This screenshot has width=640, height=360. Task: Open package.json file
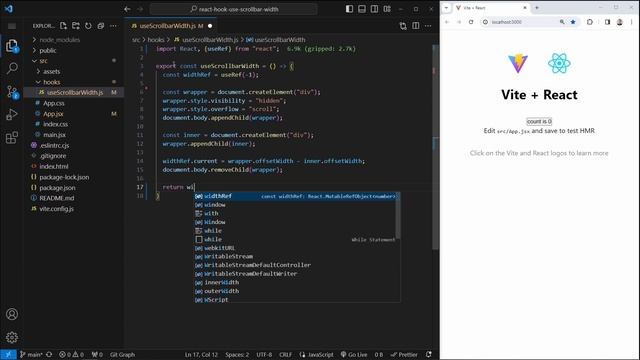pyautogui.click(x=57, y=188)
